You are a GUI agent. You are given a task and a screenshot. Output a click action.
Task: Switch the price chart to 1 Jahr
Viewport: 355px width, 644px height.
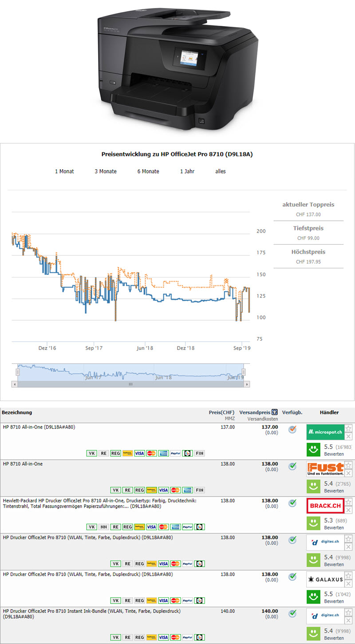click(187, 171)
